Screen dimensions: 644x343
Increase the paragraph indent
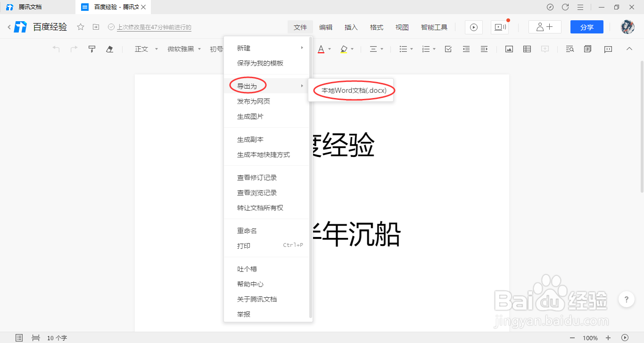tap(484, 49)
